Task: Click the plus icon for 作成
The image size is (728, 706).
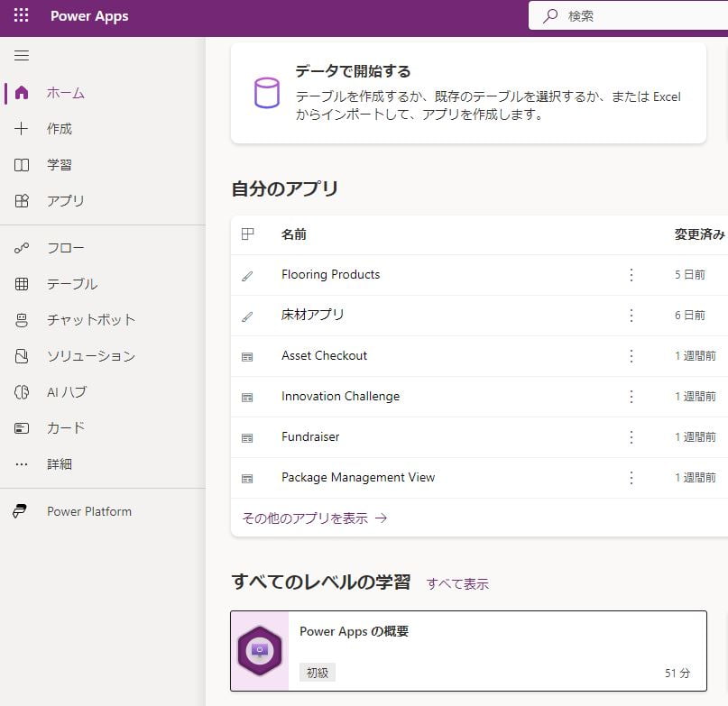Action: coord(23,129)
